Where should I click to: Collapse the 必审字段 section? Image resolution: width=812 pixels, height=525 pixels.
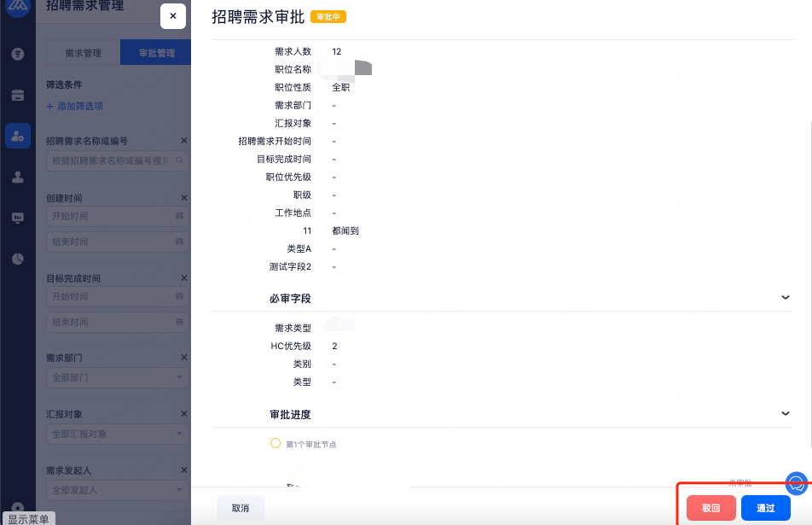point(785,298)
